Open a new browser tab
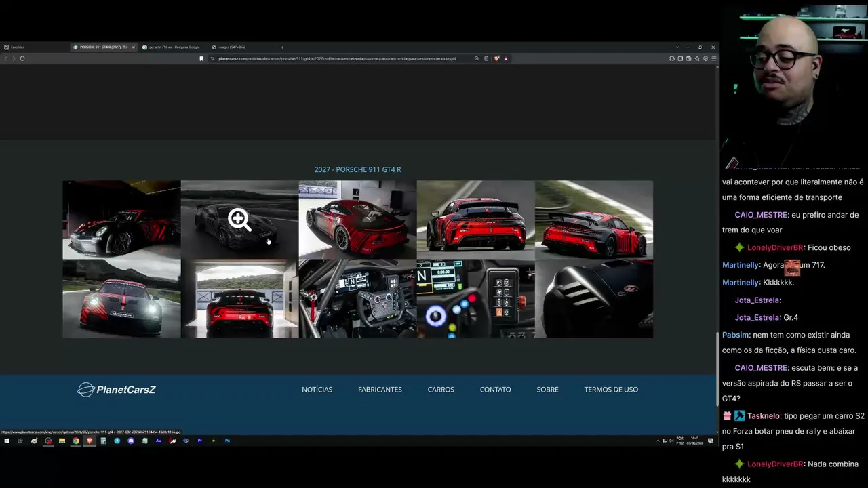Screen dimensions: 868x488 [x=282, y=47]
